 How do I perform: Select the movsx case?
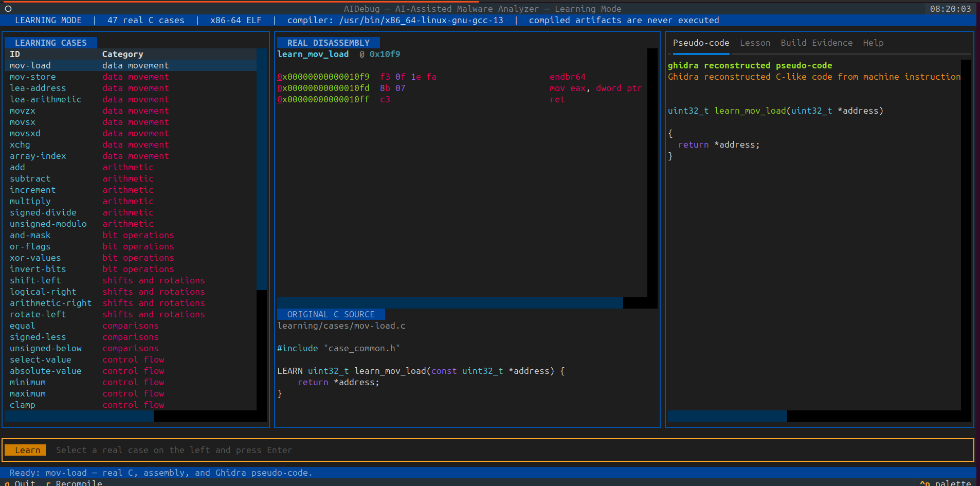(x=131, y=122)
